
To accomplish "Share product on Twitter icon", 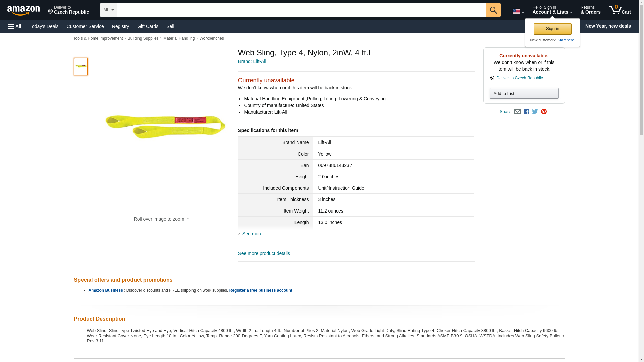I will [x=535, y=112].
